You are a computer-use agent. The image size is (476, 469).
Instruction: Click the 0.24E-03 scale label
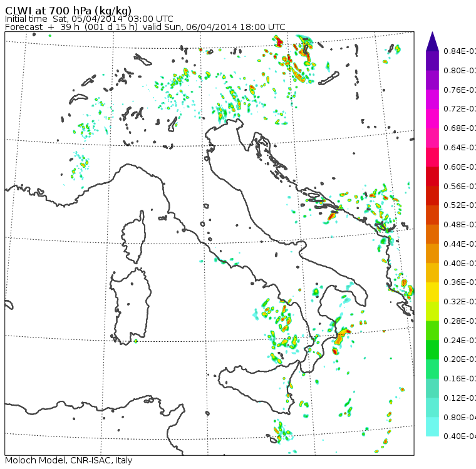tap(460, 341)
